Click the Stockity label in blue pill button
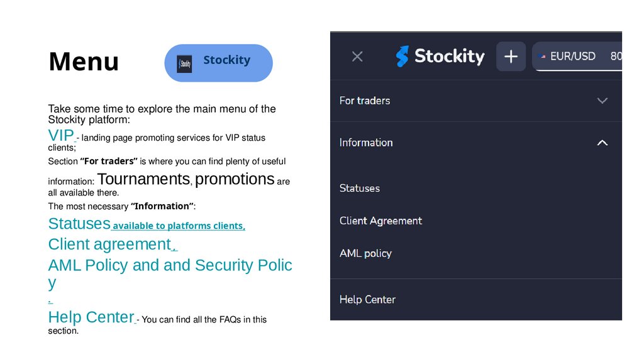This screenshot has width=644, height=362. click(226, 60)
